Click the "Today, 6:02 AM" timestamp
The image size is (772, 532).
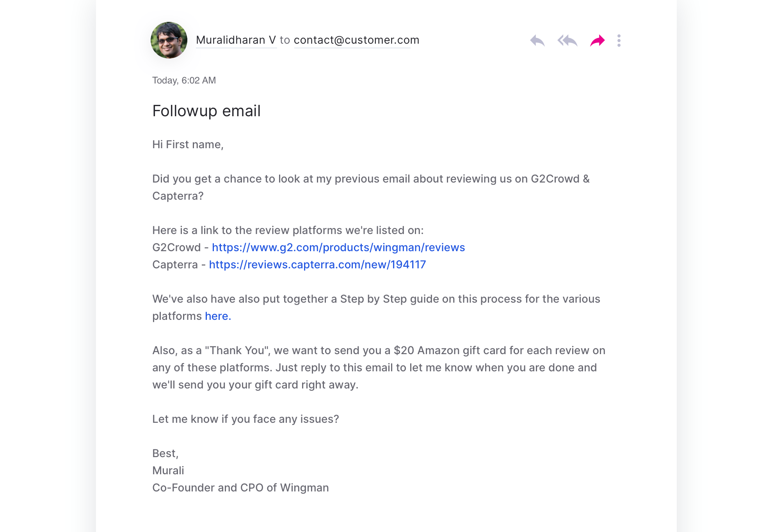pyautogui.click(x=184, y=80)
